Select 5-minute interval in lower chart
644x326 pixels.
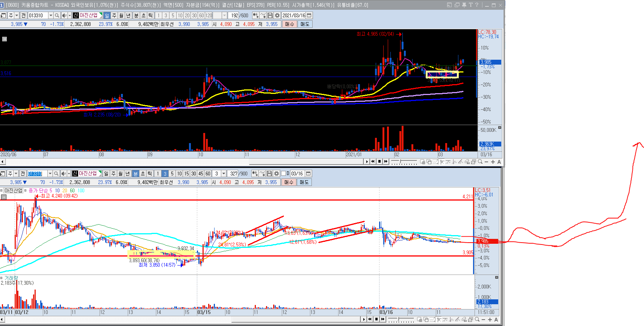coord(172,174)
